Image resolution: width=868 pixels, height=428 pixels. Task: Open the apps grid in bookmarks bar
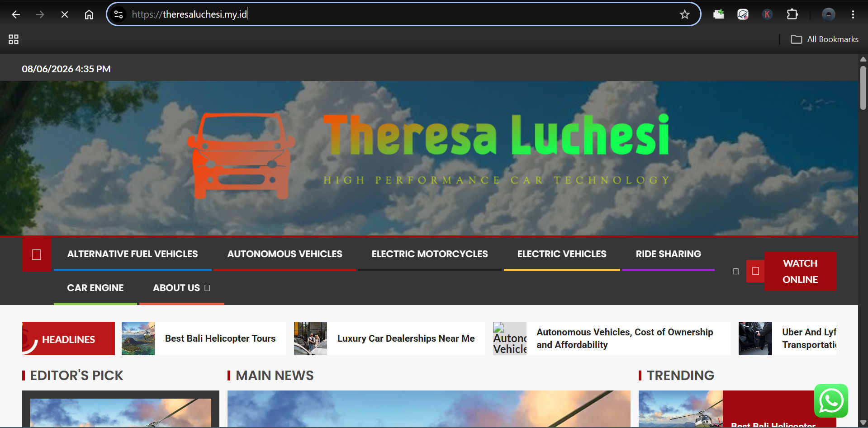14,39
